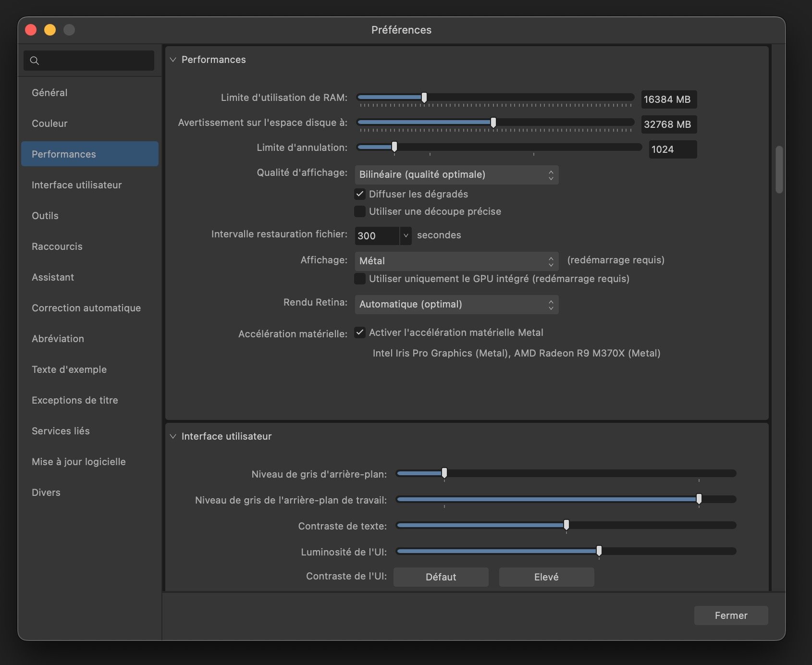812x665 pixels.
Task: Open the Raccourcis preferences page
Action: 57,246
